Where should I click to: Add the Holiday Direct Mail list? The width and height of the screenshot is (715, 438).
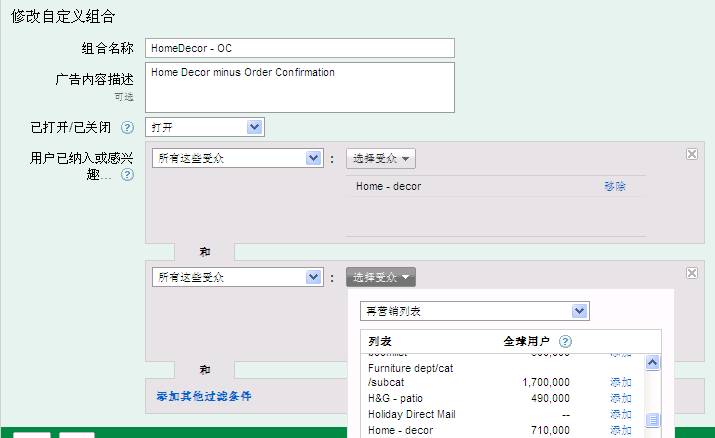pos(621,414)
